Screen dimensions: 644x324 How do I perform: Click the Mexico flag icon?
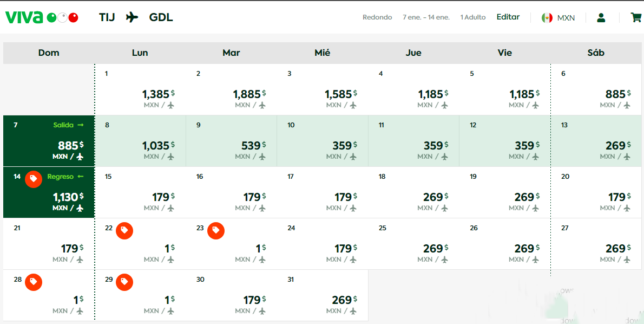click(x=547, y=17)
